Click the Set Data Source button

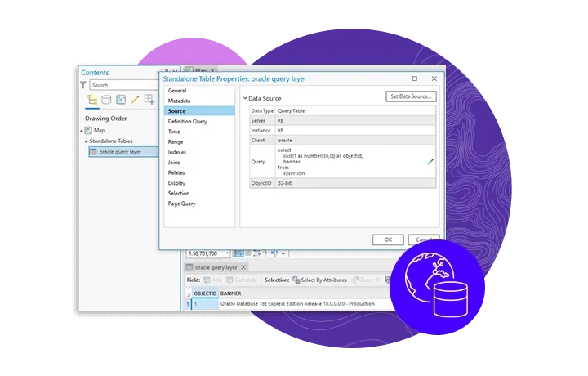[x=411, y=96]
